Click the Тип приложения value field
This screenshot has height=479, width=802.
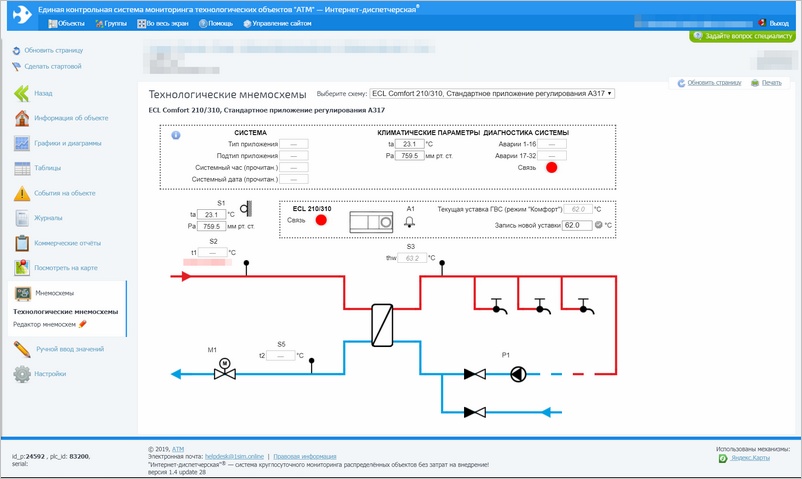point(294,144)
